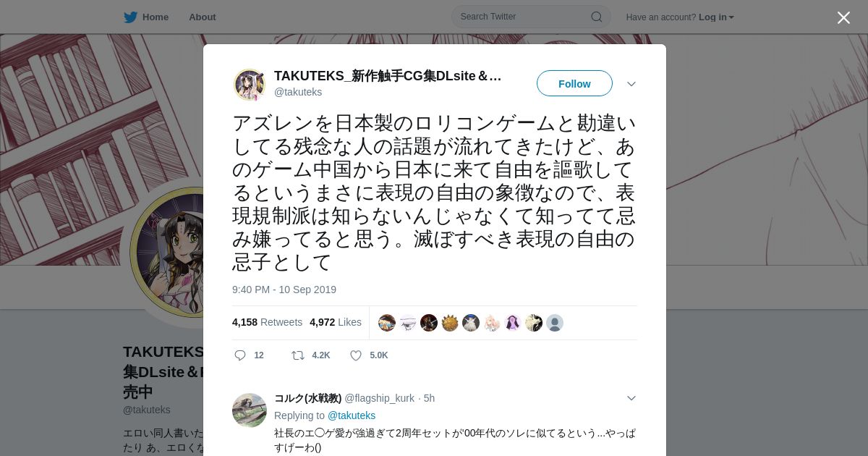
Task: Click the last gray default liker avatar
Action: click(555, 323)
